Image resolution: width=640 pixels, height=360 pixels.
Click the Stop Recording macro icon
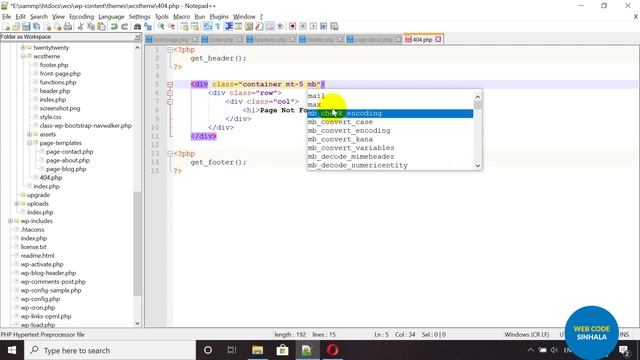point(303,27)
